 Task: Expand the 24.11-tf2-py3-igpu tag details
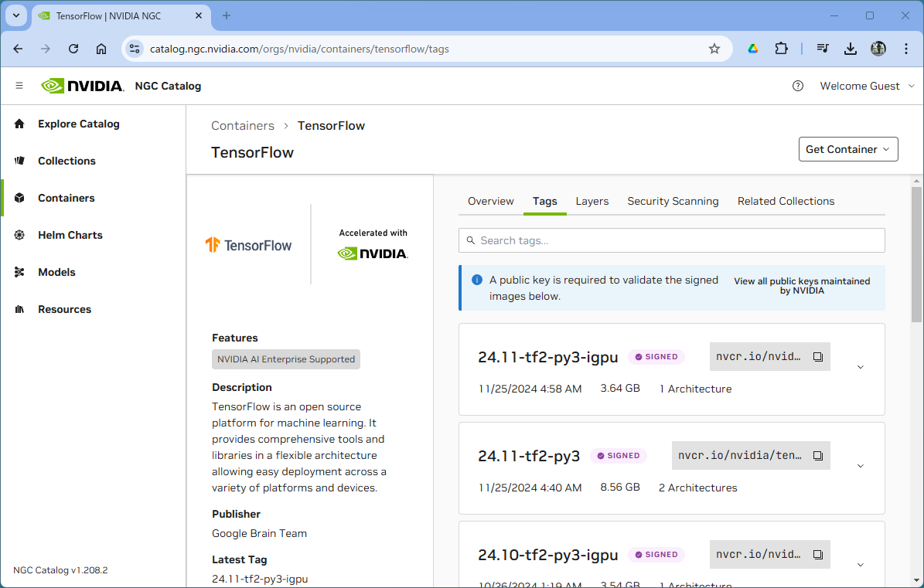click(x=861, y=368)
